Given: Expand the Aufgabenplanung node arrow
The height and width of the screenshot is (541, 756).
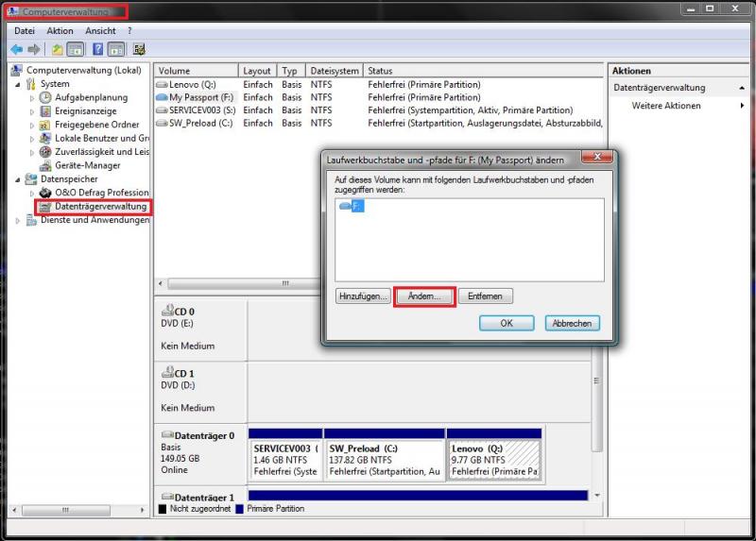Looking at the screenshot, I should coord(32,98).
